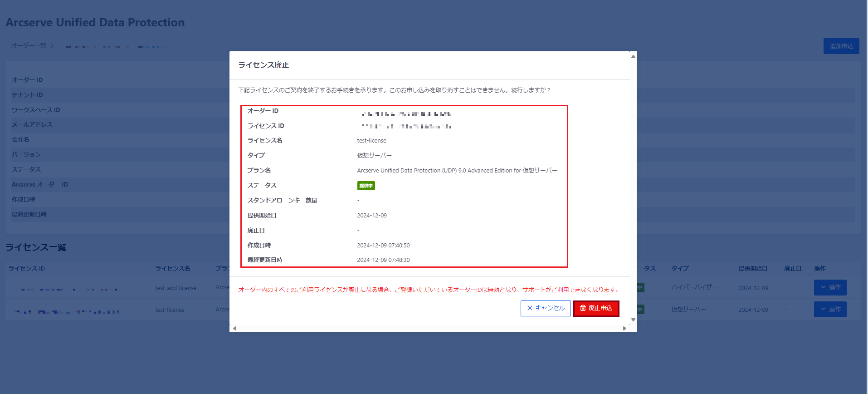The image size is (868, 394).
Task: Click the テナント ID label on the background page
Action: pyautogui.click(x=27, y=95)
